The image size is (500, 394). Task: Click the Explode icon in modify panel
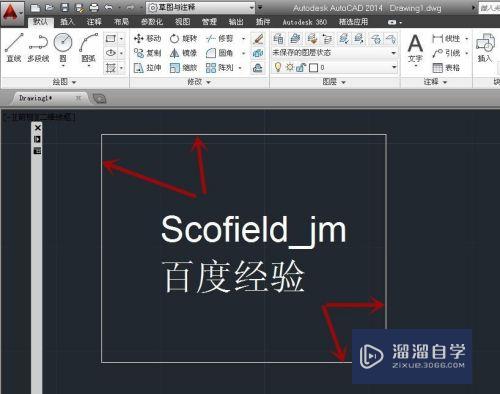(258, 53)
